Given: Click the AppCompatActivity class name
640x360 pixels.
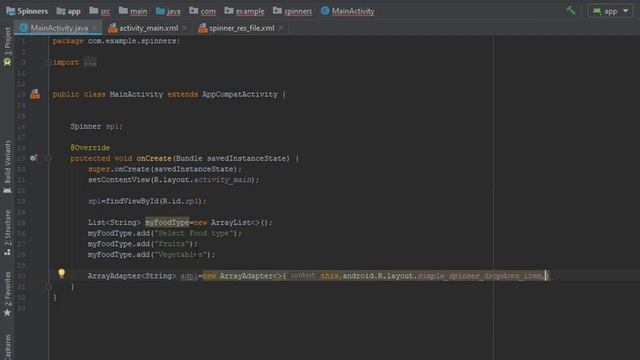Looking at the screenshot, I should [x=240, y=94].
